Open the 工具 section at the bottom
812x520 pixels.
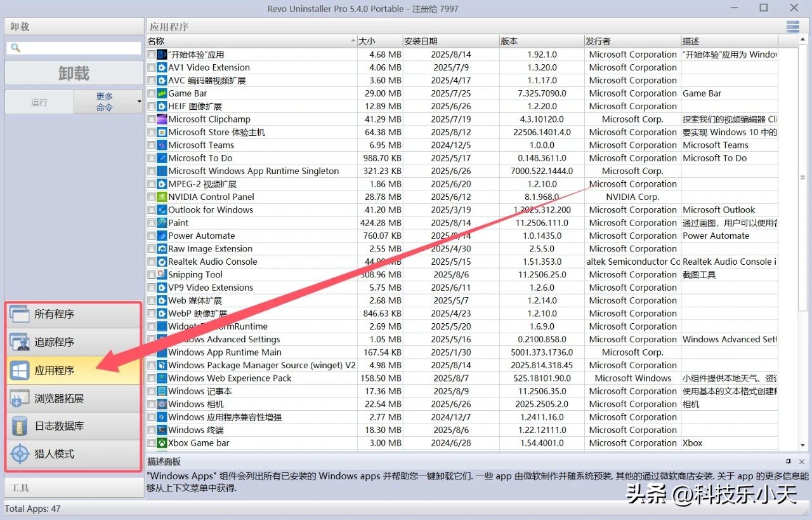(x=73, y=488)
